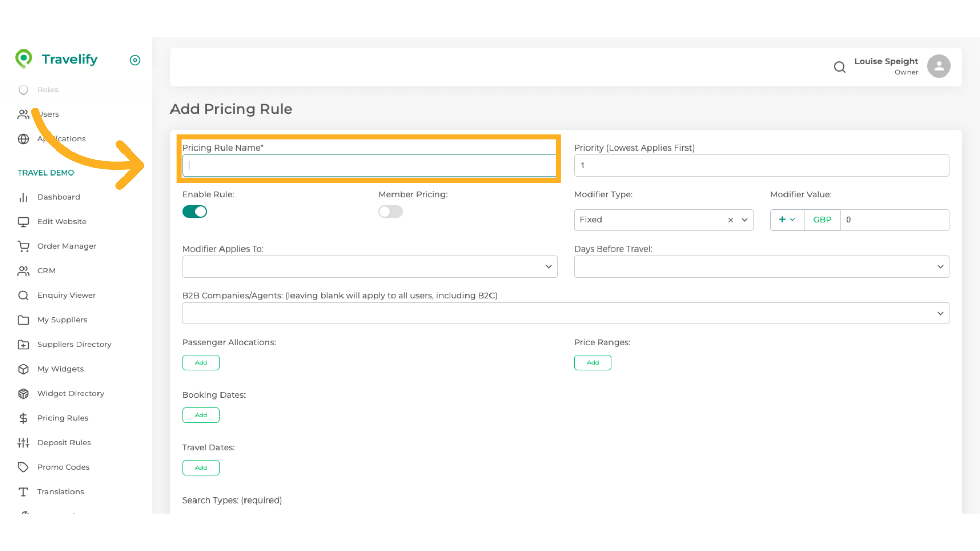Viewport: 980px width, 551px height.
Task: Click the search magnifier icon in header
Action: pyautogui.click(x=839, y=67)
